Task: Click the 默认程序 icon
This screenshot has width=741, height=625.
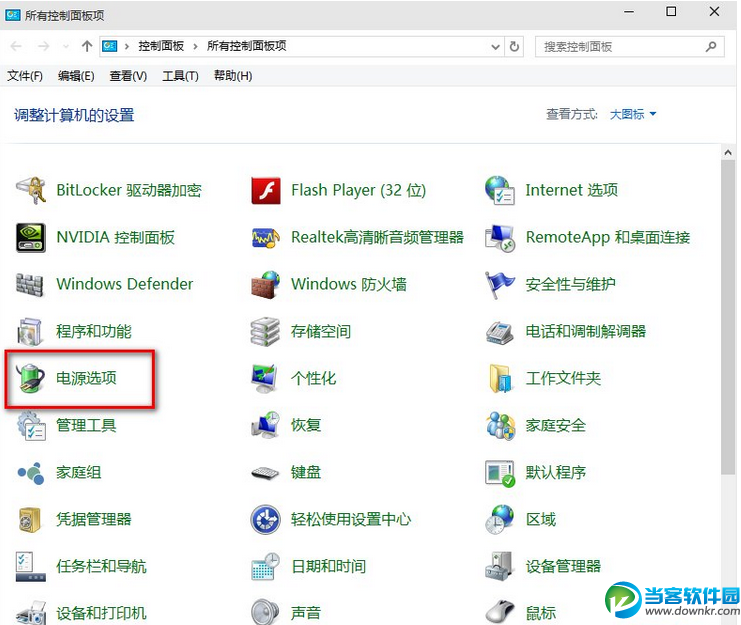Action: point(500,473)
